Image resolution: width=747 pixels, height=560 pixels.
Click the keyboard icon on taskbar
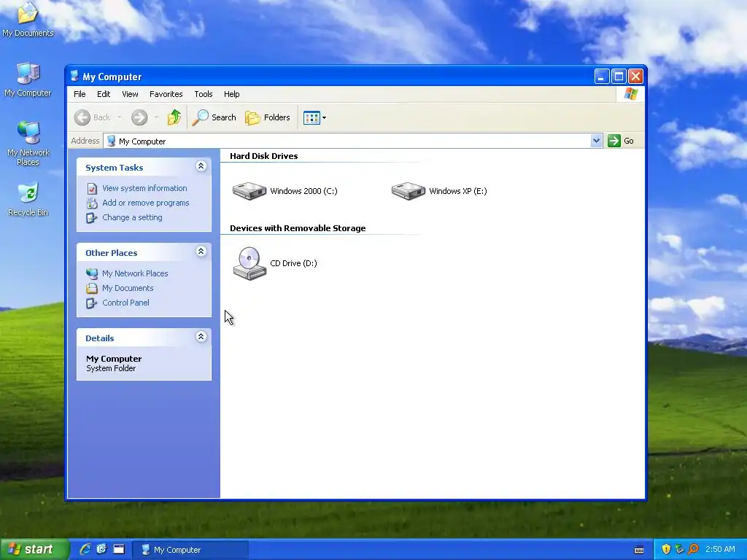point(639,550)
